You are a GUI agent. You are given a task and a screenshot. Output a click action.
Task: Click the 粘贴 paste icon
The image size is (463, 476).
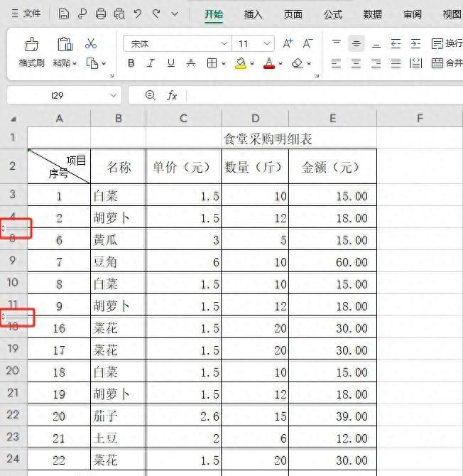click(65, 44)
